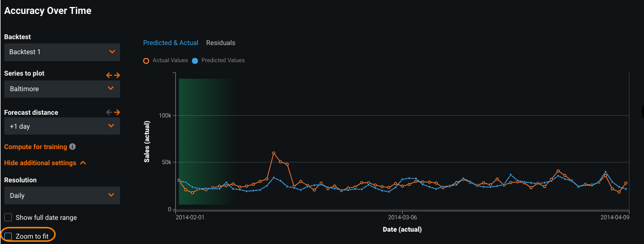Click the green shaded region on the chart

click(x=205, y=141)
